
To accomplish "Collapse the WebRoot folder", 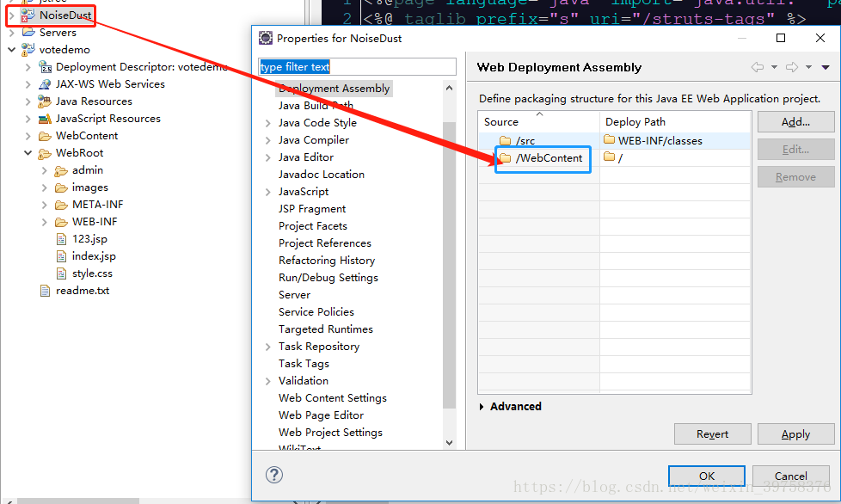I will [x=28, y=153].
